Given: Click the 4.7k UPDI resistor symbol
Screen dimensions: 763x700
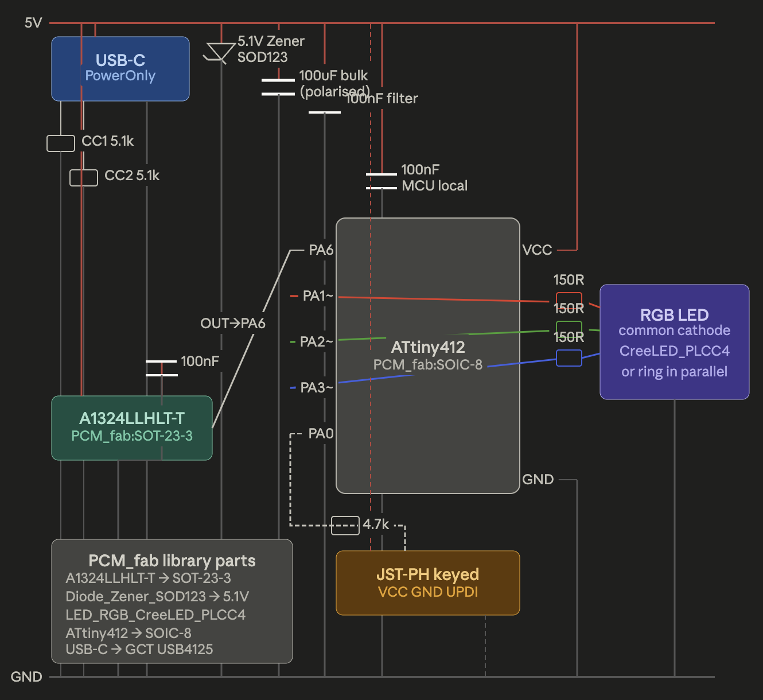Looking at the screenshot, I should [x=345, y=526].
